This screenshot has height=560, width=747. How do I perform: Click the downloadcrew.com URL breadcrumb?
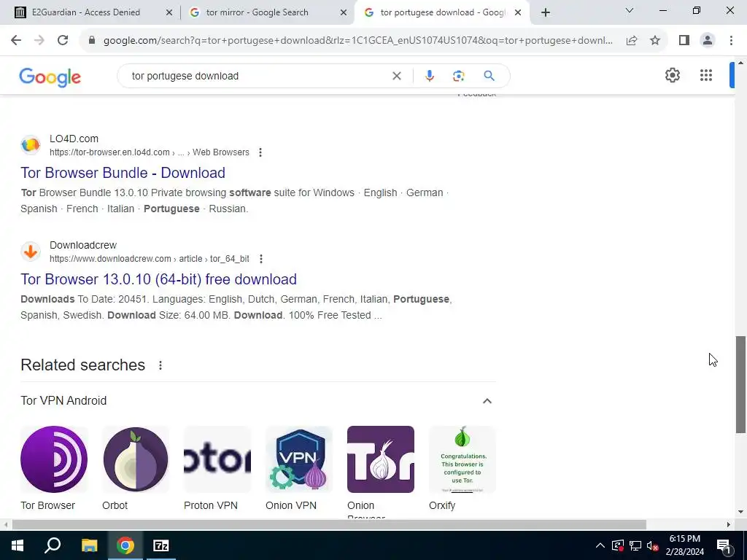tap(149, 259)
